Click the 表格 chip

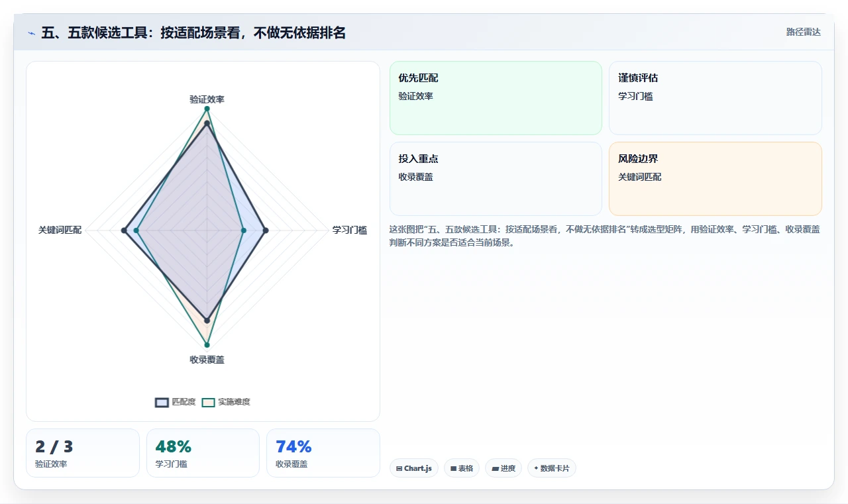tap(462, 468)
